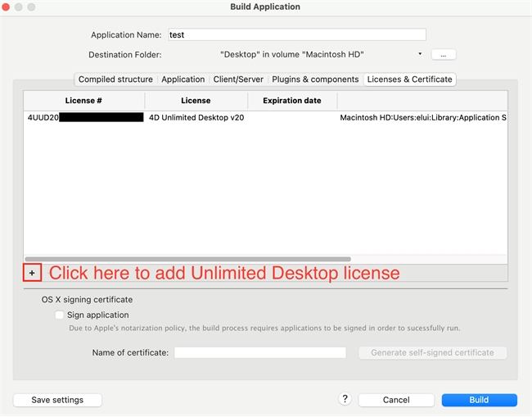This screenshot has width=532, height=417.
Task: Select the Client/Server tab
Action: pyautogui.click(x=238, y=79)
